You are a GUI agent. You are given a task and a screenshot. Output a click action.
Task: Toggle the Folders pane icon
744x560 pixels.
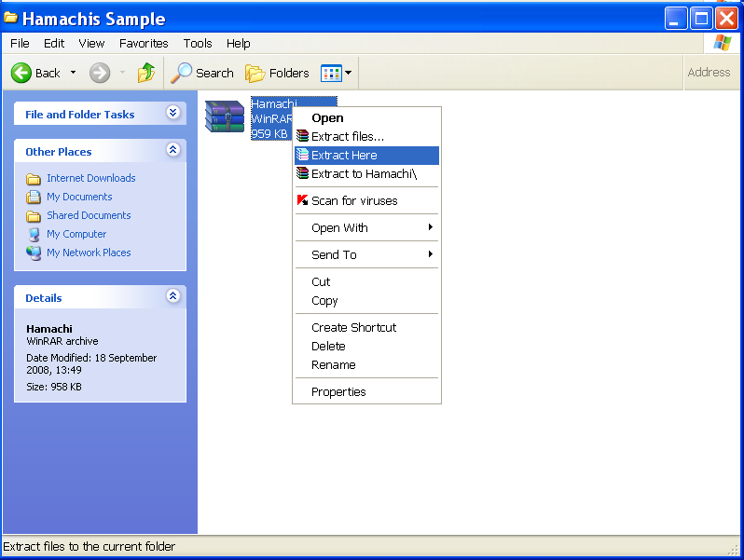[x=255, y=73]
